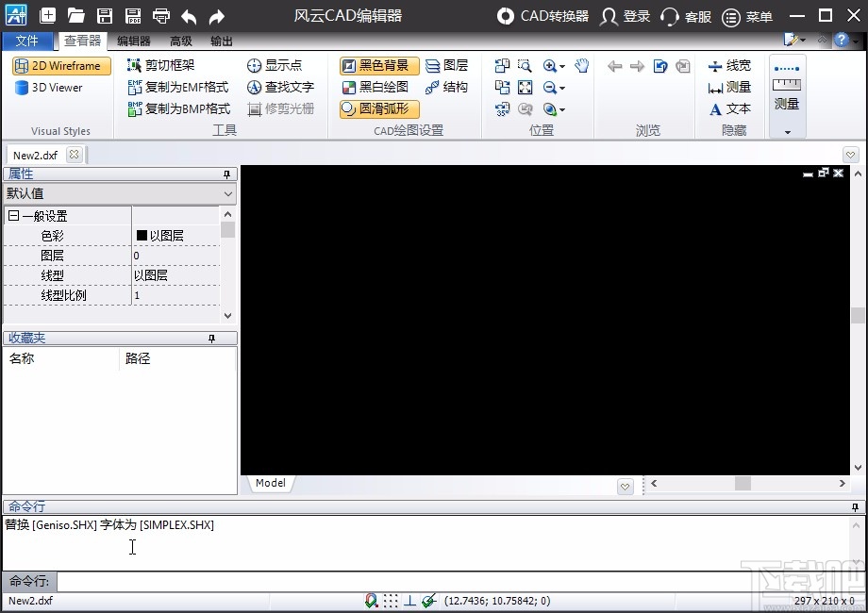This screenshot has height=613, width=868.
Task: Switch to the 编辑器 ribbon tab
Action: click(133, 41)
